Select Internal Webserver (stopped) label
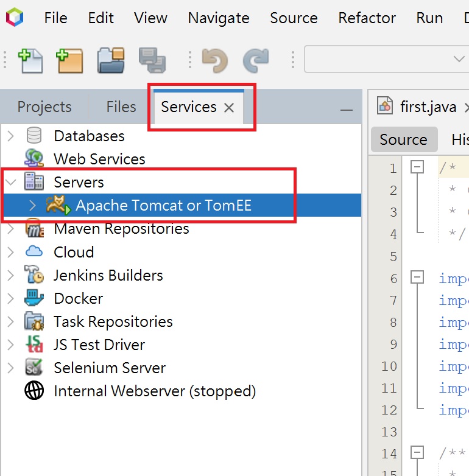 coord(155,391)
